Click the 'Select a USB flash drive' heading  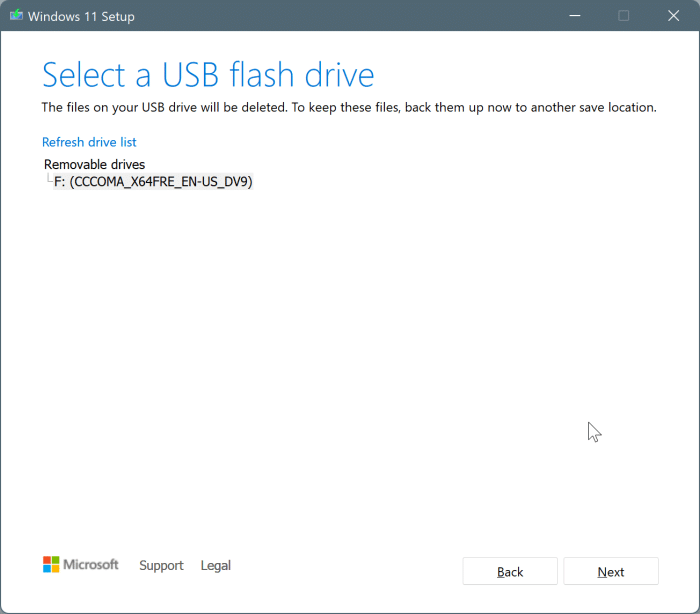point(208,75)
